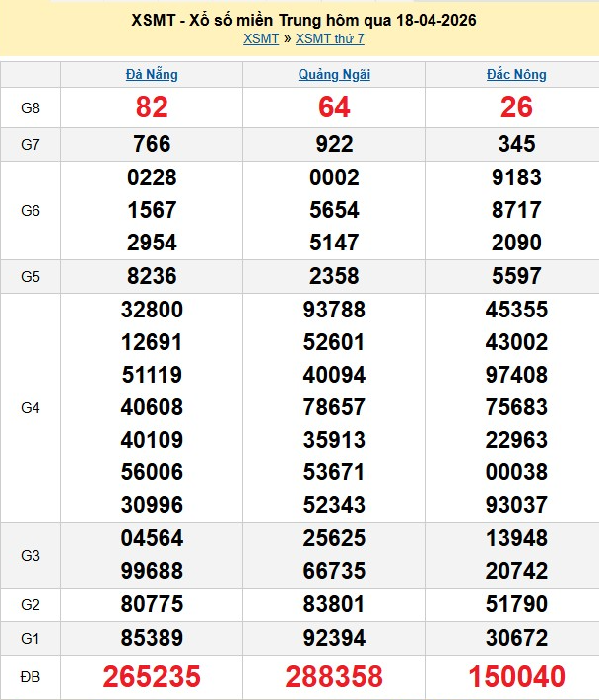The height and width of the screenshot is (700, 599).
Task: Click Đắc Nông G2 number 51790
Action: (x=516, y=603)
